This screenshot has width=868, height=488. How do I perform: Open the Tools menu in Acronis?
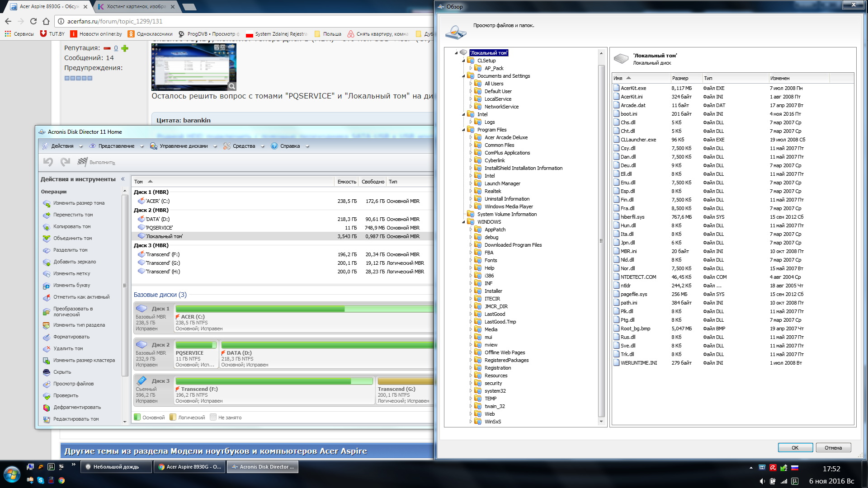244,146
